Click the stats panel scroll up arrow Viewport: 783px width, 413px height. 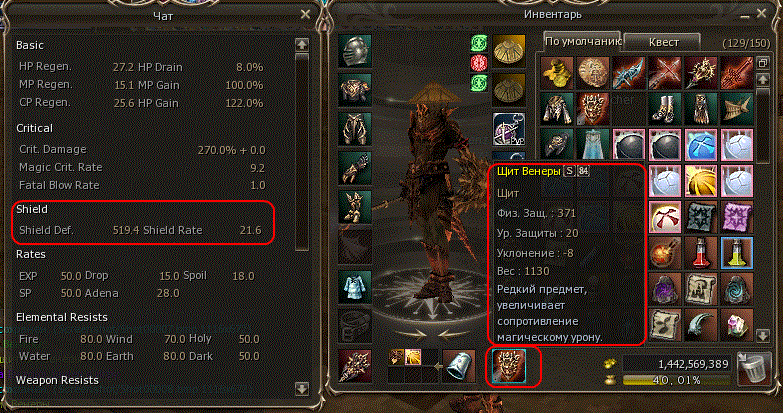302,44
